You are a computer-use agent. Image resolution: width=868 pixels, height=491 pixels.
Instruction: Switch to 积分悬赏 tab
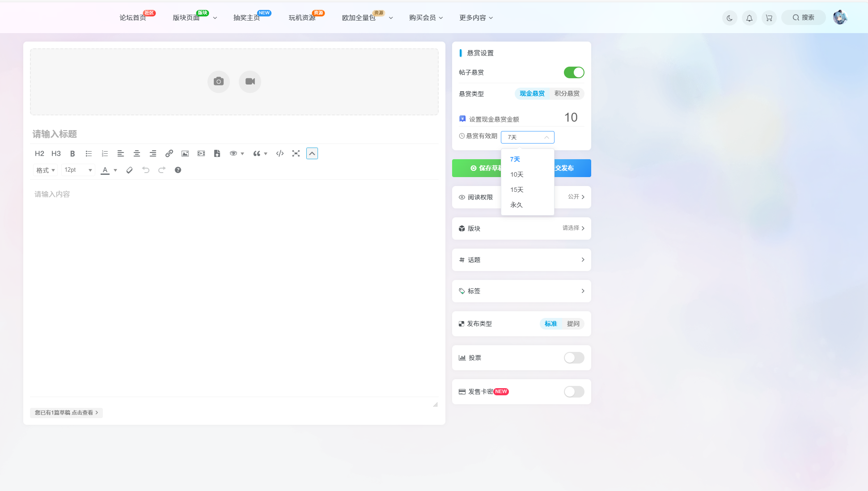pos(567,93)
